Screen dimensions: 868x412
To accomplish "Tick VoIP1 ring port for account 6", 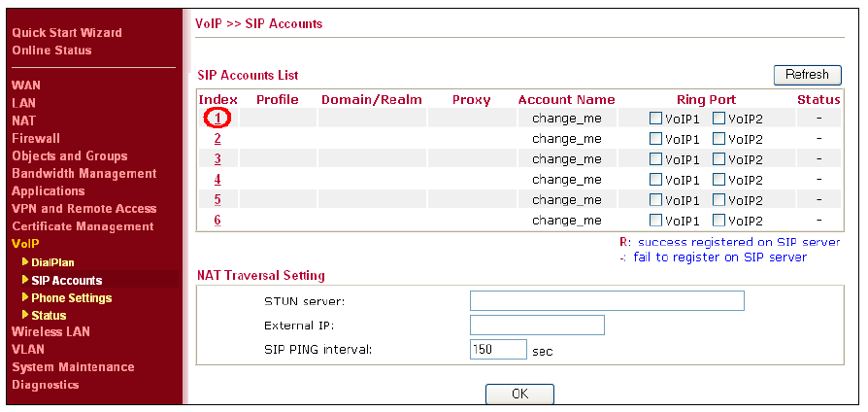I will click(655, 221).
